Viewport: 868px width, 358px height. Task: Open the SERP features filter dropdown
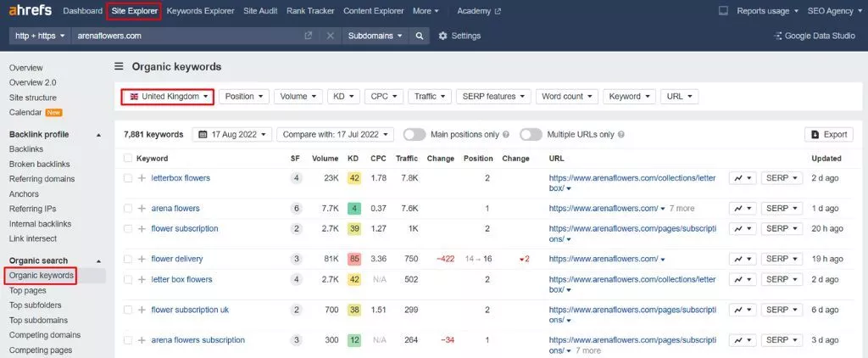click(x=494, y=97)
